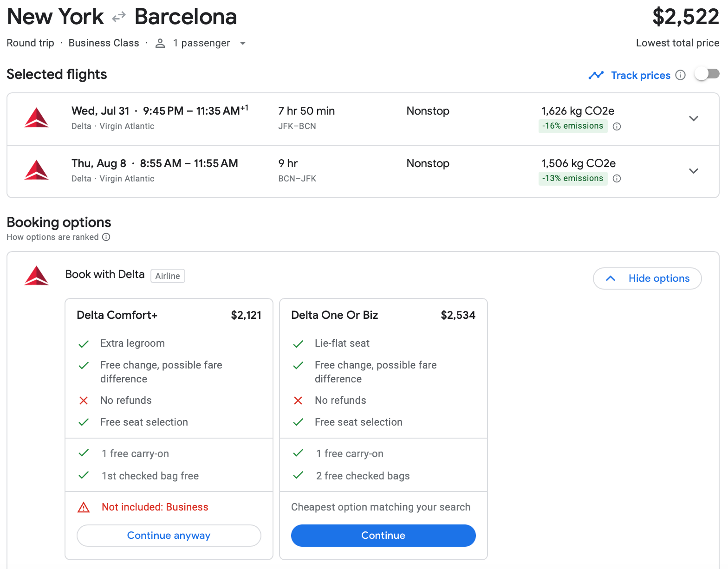The width and height of the screenshot is (728, 569).
Task: Click the $2,534 Delta One price
Action: [458, 316]
